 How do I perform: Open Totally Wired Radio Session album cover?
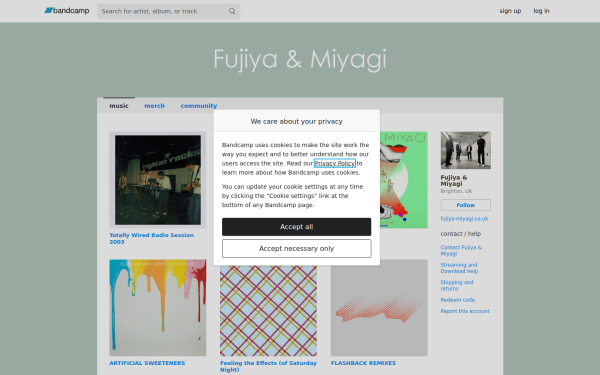[158, 180]
